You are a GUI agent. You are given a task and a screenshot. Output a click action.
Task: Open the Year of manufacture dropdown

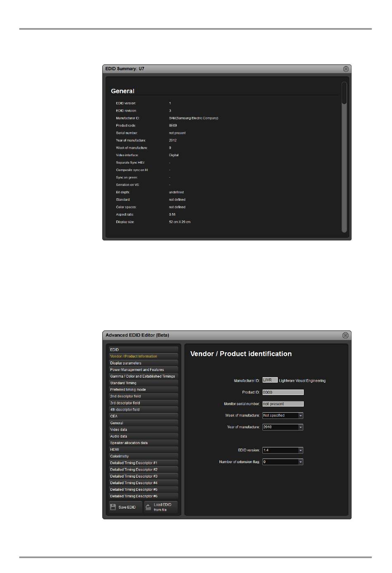point(283,427)
